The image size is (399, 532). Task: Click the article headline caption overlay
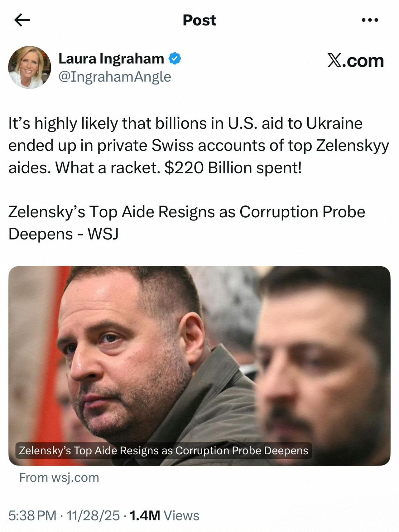[163, 450]
